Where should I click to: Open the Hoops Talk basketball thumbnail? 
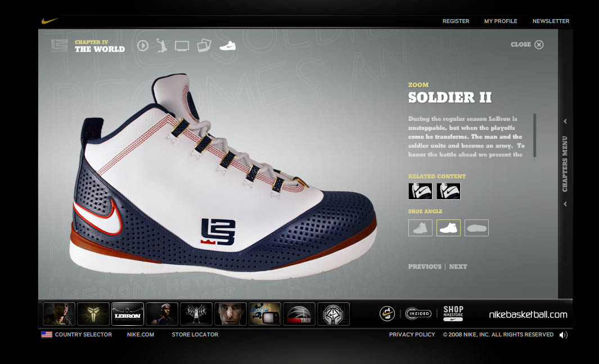pos(299,314)
